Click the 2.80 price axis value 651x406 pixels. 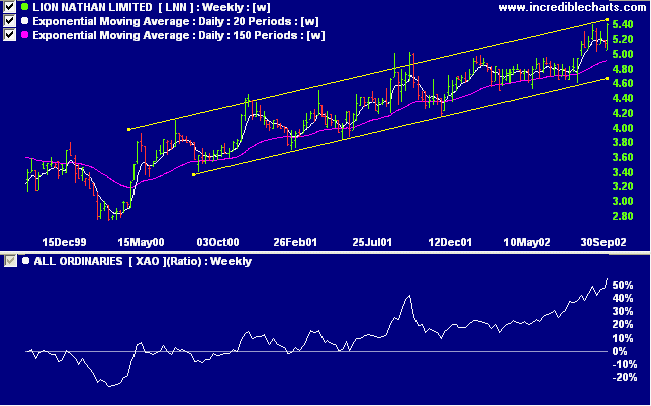(x=623, y=216)
